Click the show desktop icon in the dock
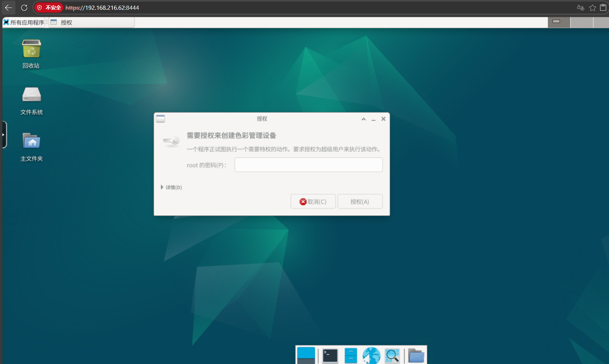This screenshot has width=609, height=364. tap(306, 355)
